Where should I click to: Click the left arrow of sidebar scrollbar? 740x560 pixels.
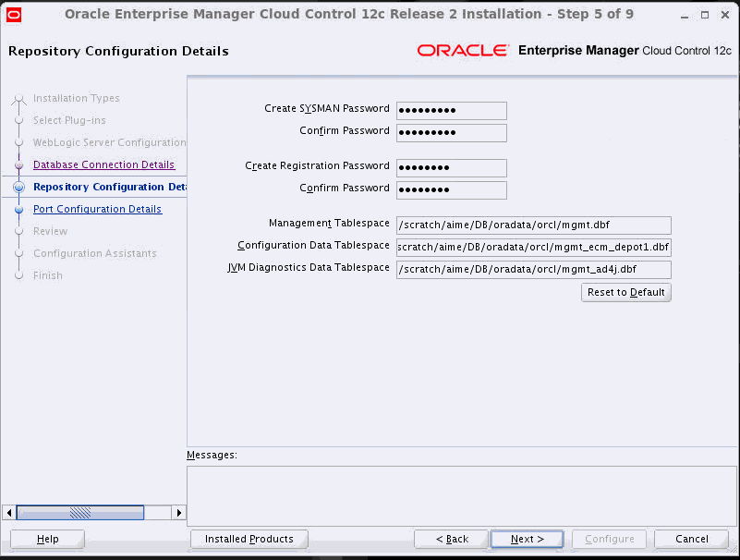(9, 512)
